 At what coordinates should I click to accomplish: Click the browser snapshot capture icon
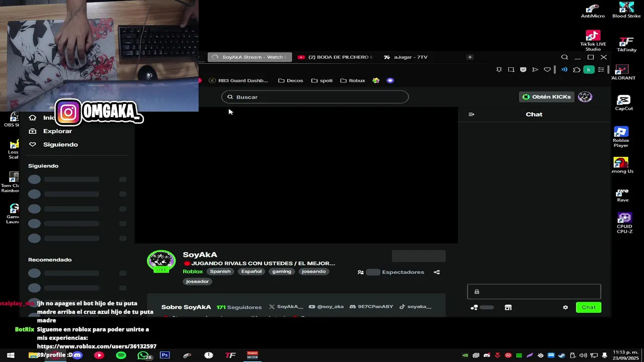pyautogui.click(x=511, y=70)
